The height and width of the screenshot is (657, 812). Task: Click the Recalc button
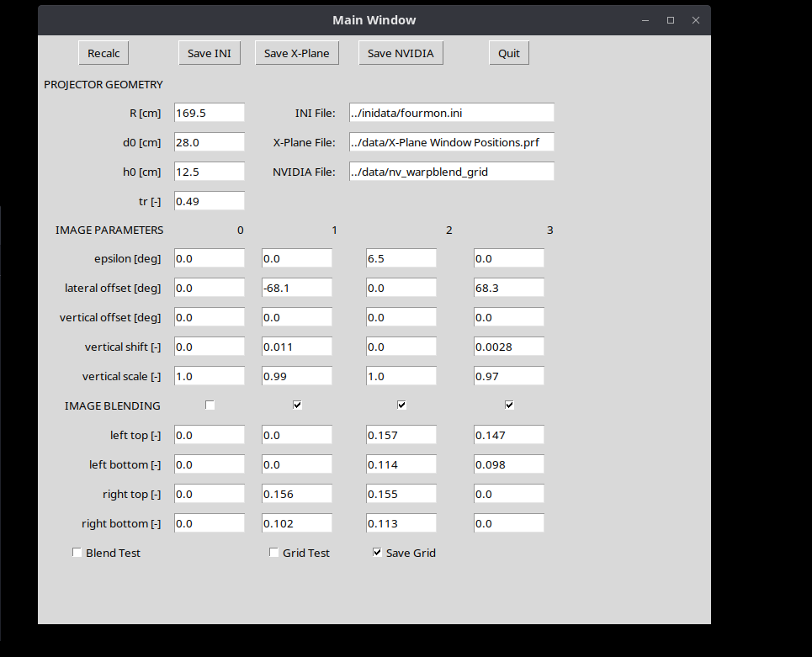pyautogui.click(x=103, y=53)
